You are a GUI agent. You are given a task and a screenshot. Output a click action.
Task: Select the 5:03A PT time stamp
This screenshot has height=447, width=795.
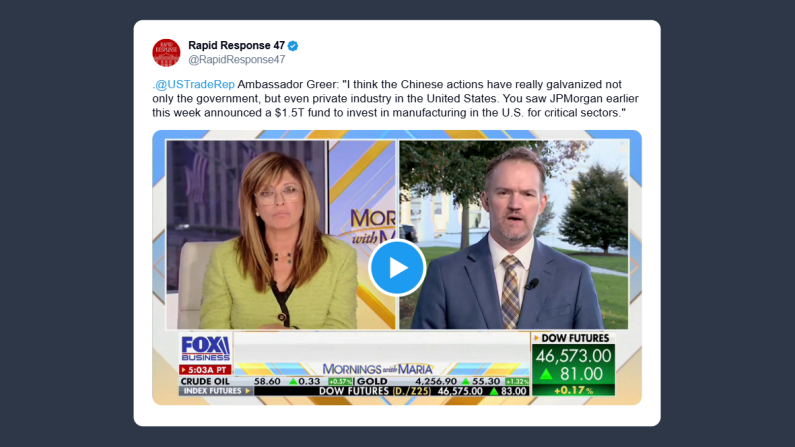[x=205, y=370]
